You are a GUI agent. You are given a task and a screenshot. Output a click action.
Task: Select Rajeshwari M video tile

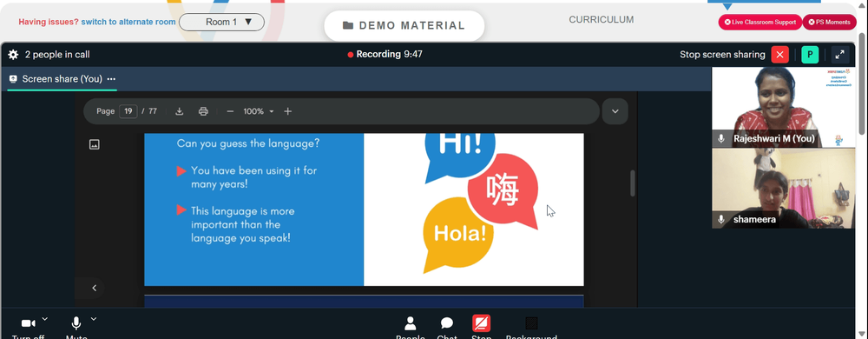(x=783, y=107)
